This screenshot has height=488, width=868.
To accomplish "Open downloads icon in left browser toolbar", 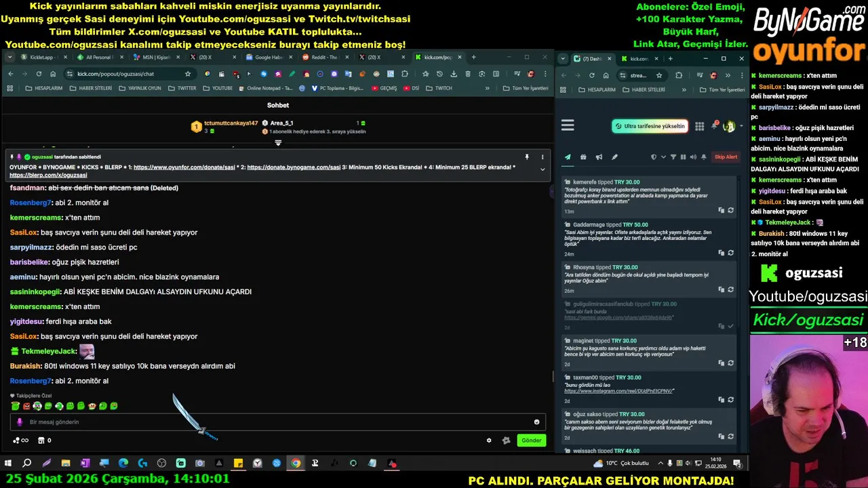I will click(x=454, y=74).
